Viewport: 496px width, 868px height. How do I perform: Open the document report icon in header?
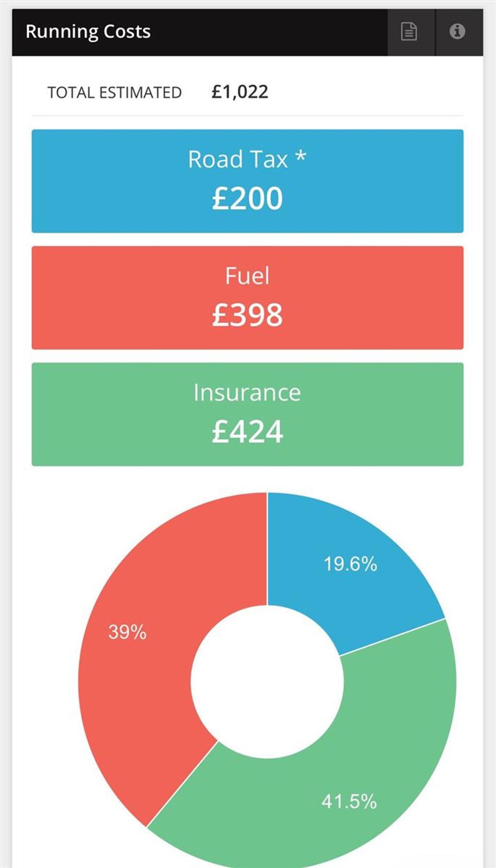[409, 32]
